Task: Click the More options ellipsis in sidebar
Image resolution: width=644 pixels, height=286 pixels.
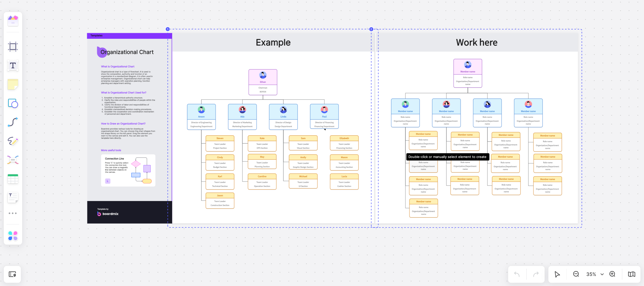Action: click(13, 213)
